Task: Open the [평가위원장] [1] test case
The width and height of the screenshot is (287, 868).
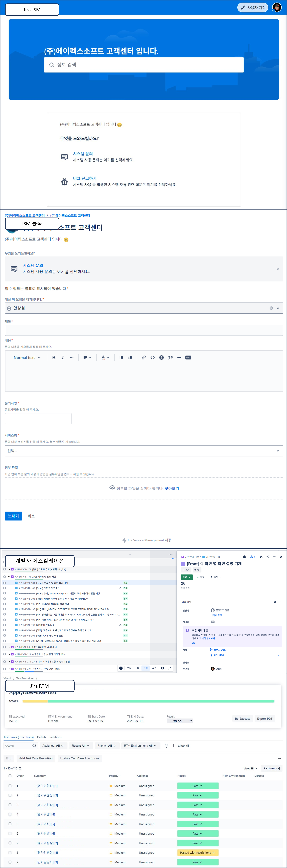Action: (x=47, y=786)
